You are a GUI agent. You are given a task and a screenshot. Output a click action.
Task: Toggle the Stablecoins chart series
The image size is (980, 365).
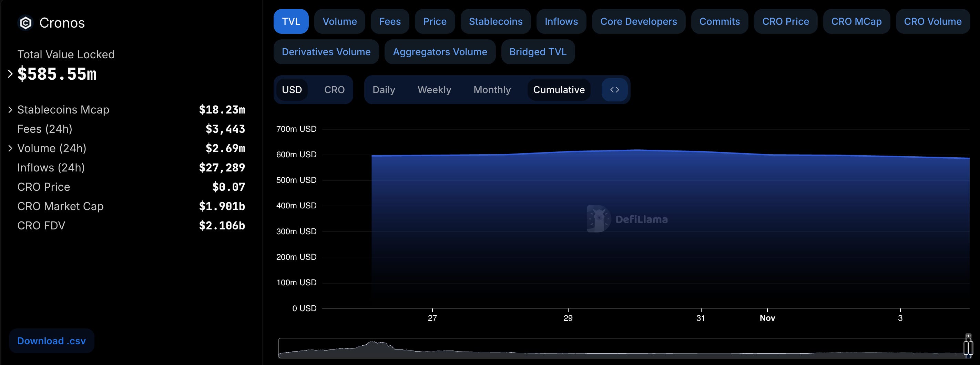pyautogui.click(x=496, y=21)
